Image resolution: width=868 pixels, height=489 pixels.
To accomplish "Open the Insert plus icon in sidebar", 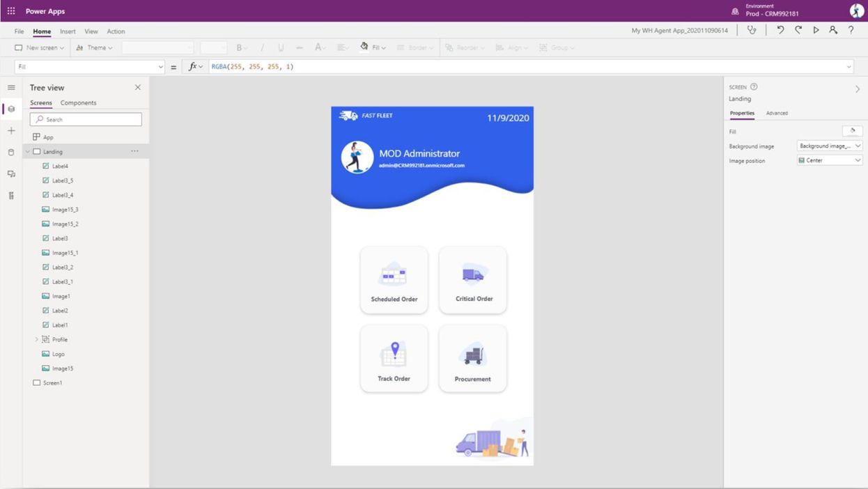I will pyautogui.click(x=11, y=131).
